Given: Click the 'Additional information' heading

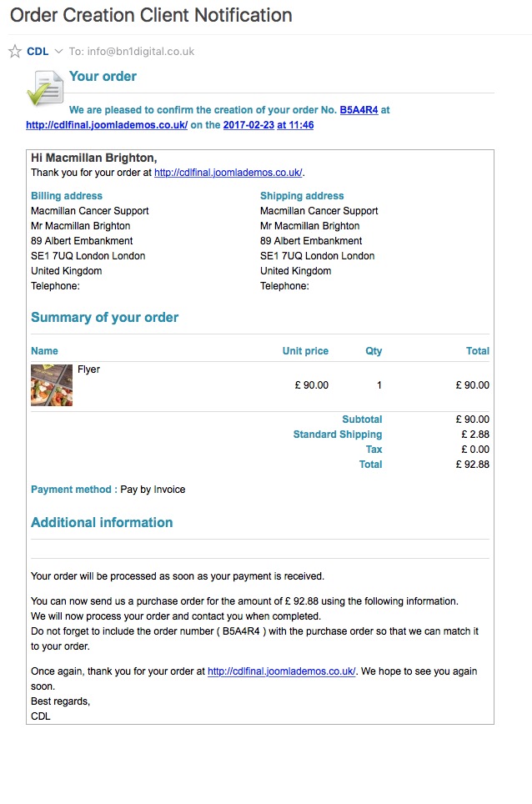Looking at the screenshot, I should [102, 523].
